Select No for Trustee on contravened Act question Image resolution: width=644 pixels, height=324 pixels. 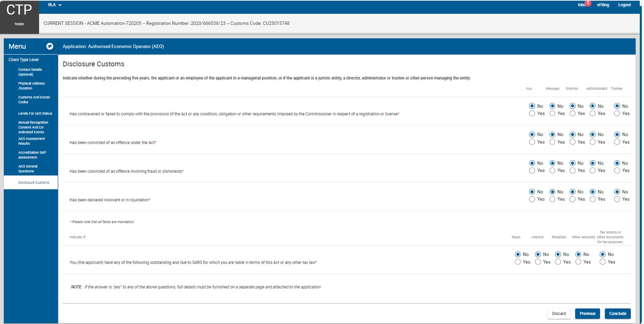pos(617,106)
